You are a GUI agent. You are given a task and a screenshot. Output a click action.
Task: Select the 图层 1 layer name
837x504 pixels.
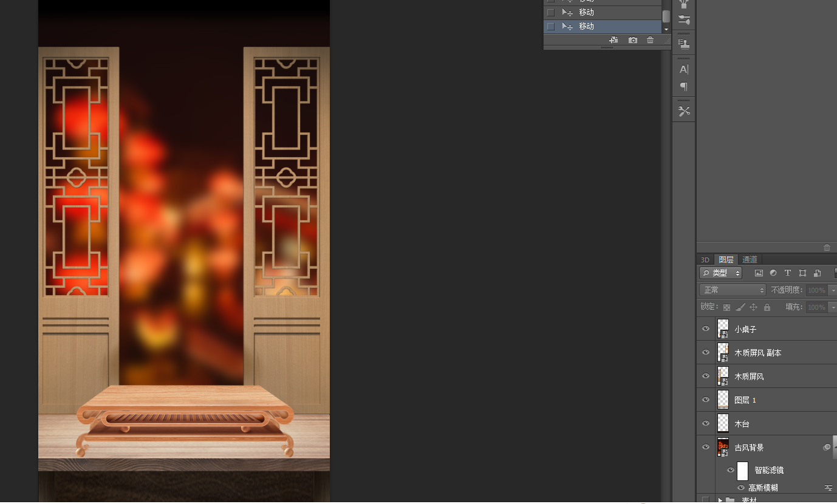pos(745,400)
